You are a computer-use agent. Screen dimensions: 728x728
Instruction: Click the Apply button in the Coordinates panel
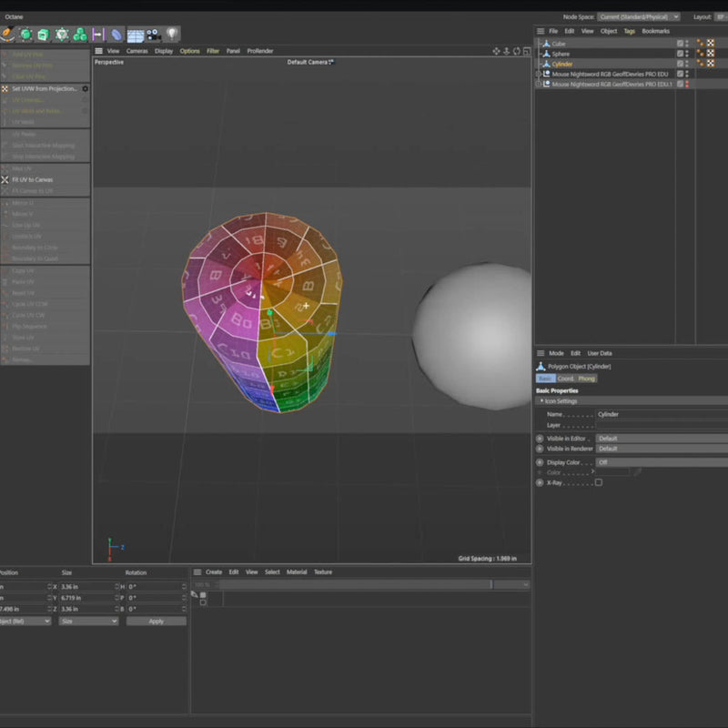point(157,621)
